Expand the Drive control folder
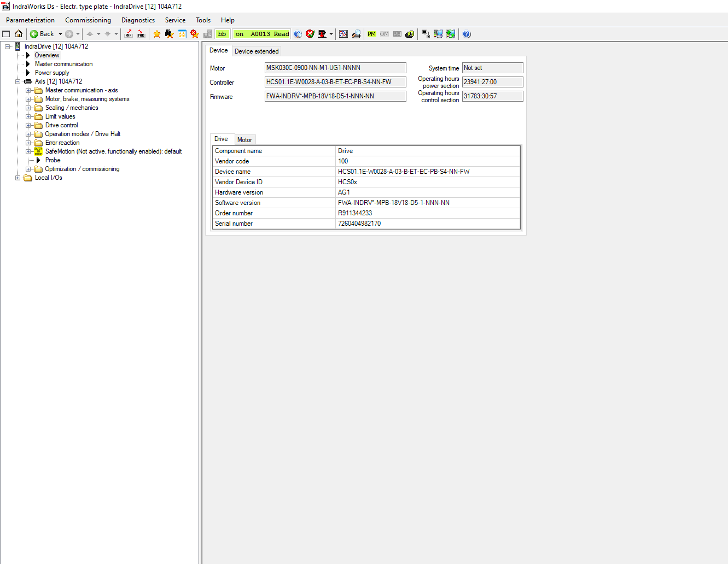The width and height of the screenshot is (728, 564). pos(28,125)
